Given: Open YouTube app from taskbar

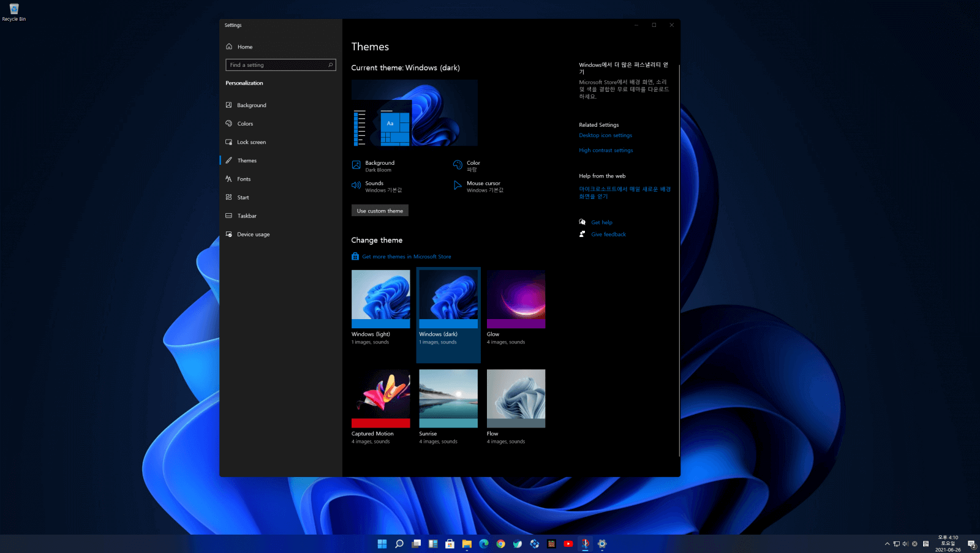Looking at the screenshot, I should (x=568, y=544).
